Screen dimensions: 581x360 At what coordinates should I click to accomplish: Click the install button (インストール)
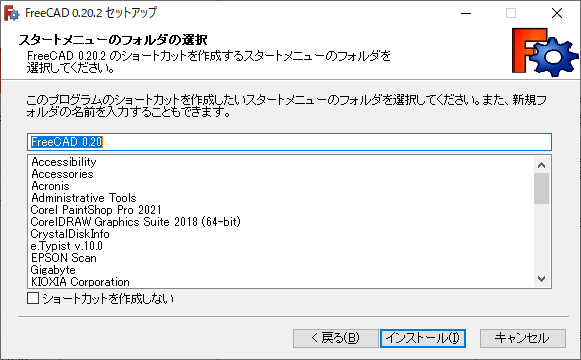(423, 338)
